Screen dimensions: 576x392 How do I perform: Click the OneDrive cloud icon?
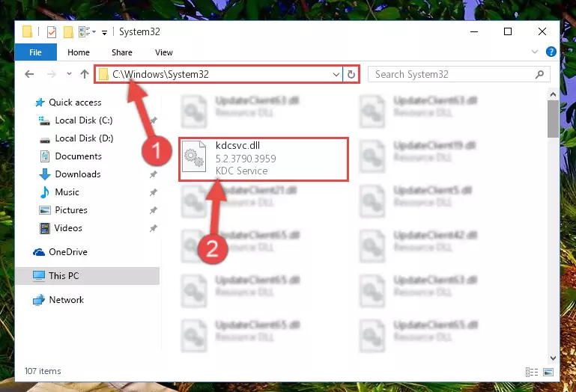(x=39, y=252)
